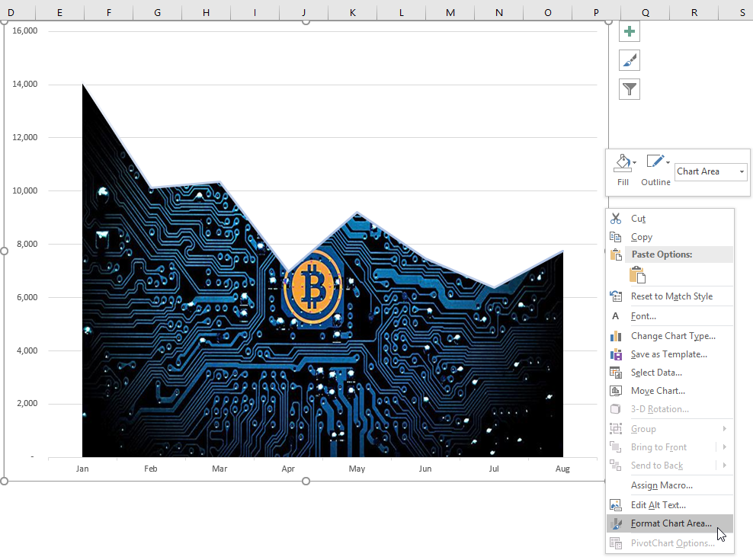
Task: Click the Apr axis label
Action: pos(288,469)
